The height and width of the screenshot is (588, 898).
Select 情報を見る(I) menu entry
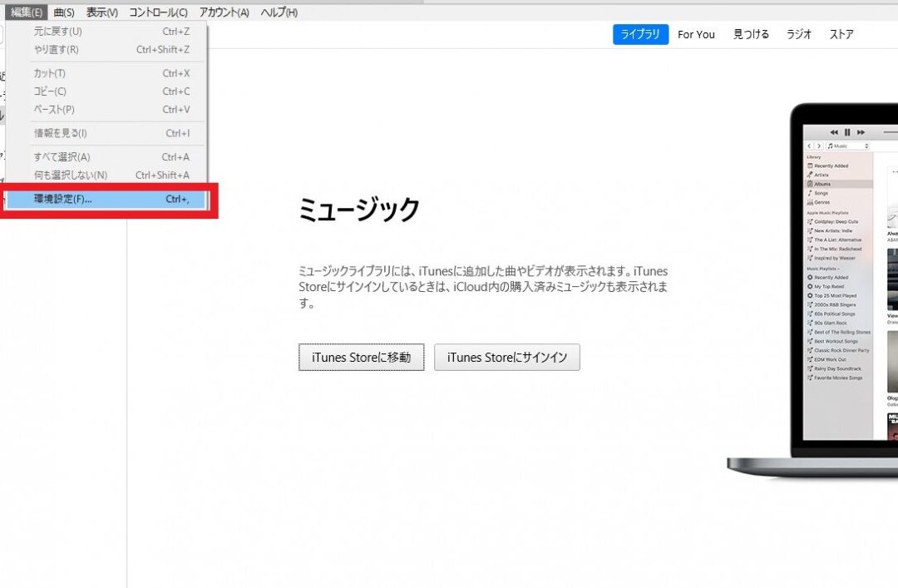pyautogui.click(x=106, y=133)
